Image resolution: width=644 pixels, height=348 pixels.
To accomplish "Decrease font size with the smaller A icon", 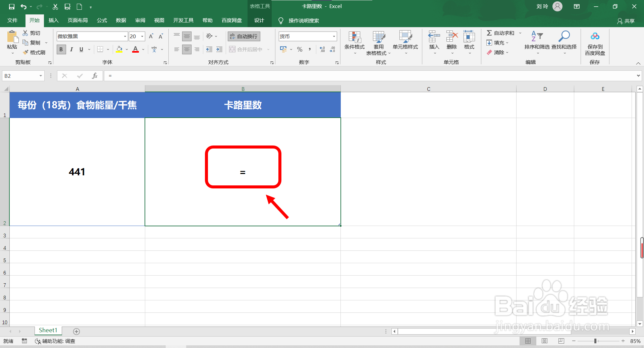I will coord(161,36).
